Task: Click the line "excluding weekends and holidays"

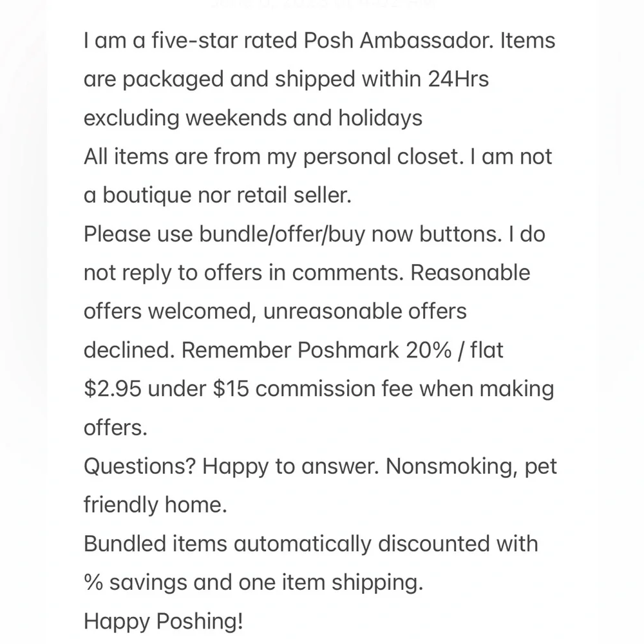Action: [x=253, y=118]
